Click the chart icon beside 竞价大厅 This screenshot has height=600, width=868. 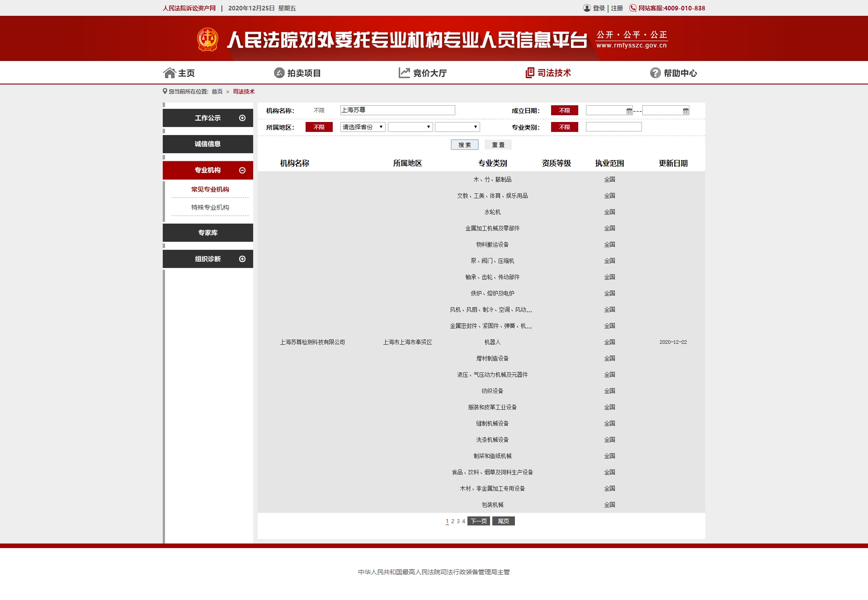(x=404, y=73)
